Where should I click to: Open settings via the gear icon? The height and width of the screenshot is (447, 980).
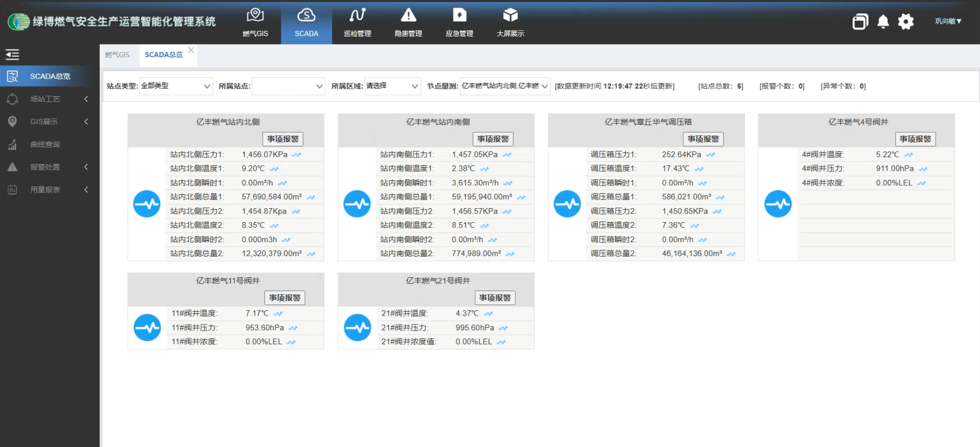click(906, 22)
